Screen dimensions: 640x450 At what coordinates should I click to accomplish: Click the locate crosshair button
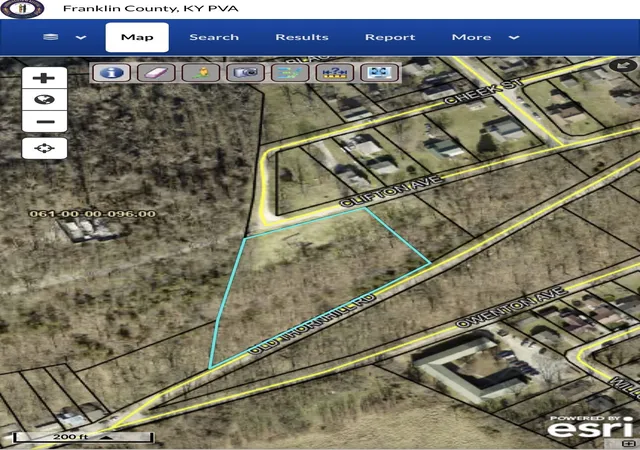pos(44,148)
